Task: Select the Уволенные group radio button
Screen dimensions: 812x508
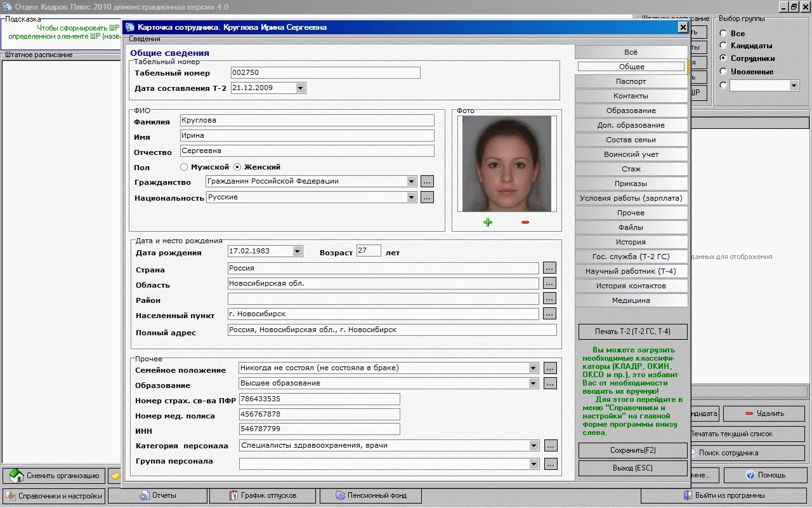Action: click(723, 72)
